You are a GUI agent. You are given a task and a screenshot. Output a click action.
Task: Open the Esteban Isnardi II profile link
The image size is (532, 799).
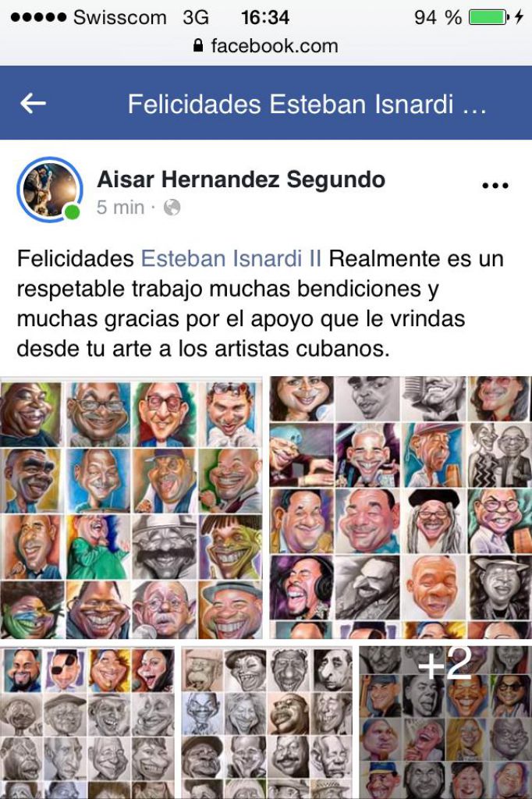pos(231,258)
